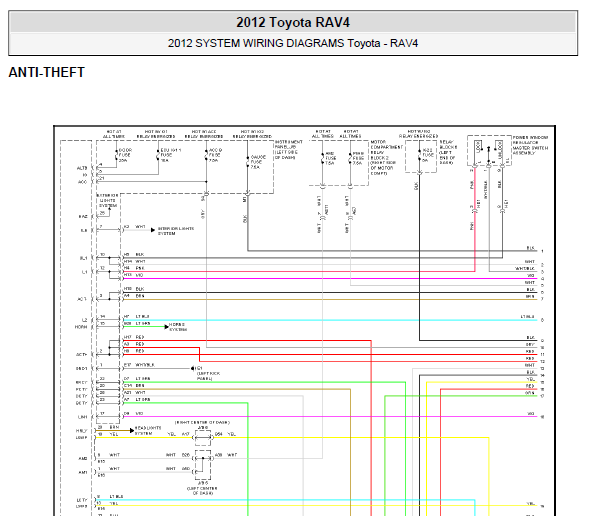Click the DOOR FUSE 20A label
The height and width of the screenshot is (516, 609).
(125, 155)
